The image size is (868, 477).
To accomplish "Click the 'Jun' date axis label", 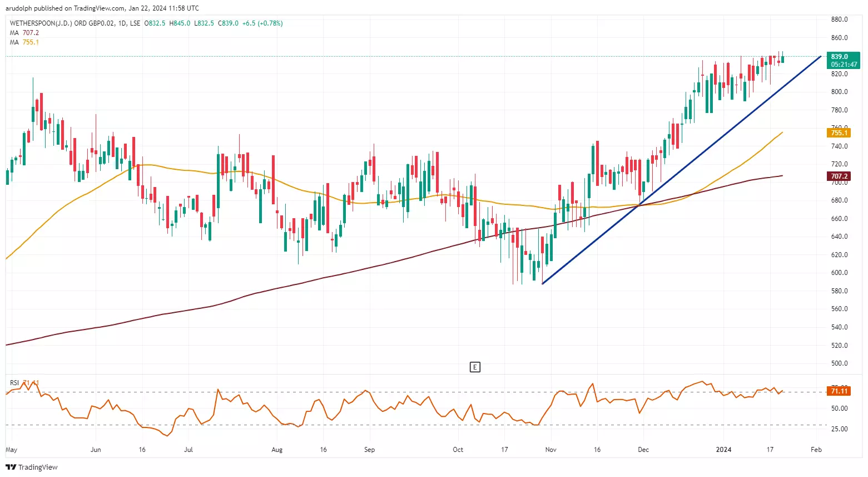I will pos(96,450).
